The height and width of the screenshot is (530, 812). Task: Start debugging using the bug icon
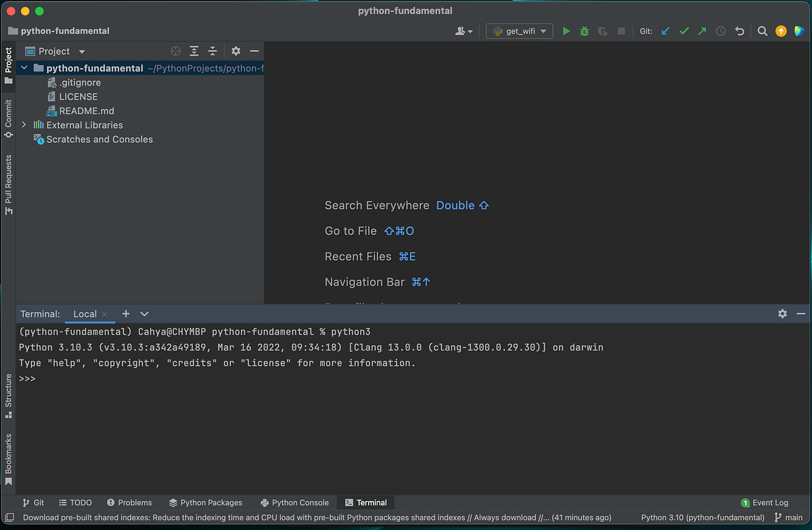584,30
